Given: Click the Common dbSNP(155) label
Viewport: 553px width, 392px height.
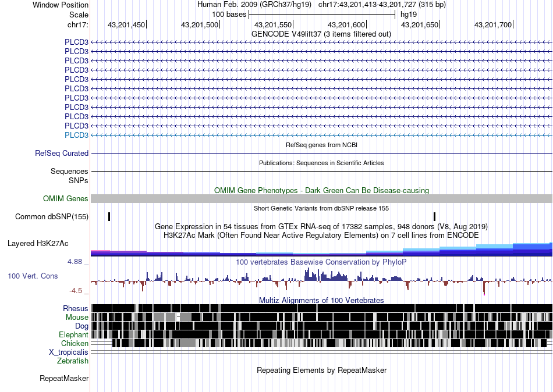Looking at the screenshot, I should pos(52,216).
